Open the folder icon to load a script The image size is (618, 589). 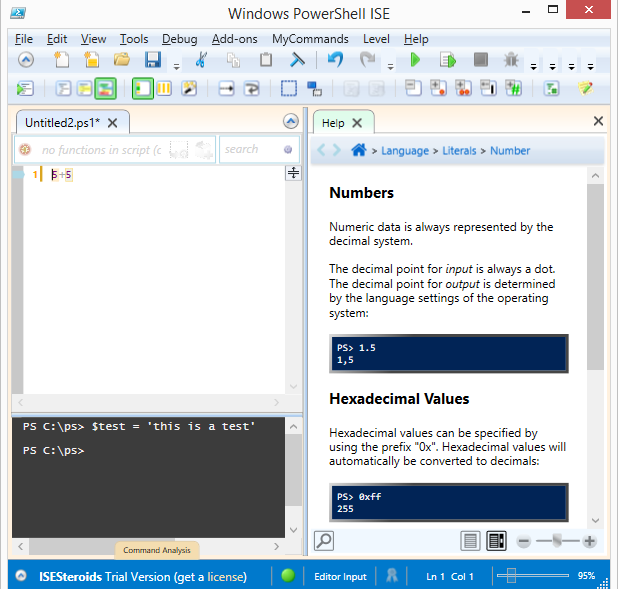pyautogui.click(x=122, y=60)
